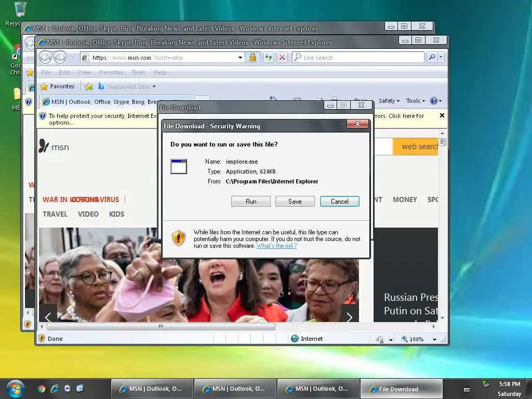Click the yellow warning shield icon in dialog
The width and height of the screenshot is (532, 399).
coord(179,238)
